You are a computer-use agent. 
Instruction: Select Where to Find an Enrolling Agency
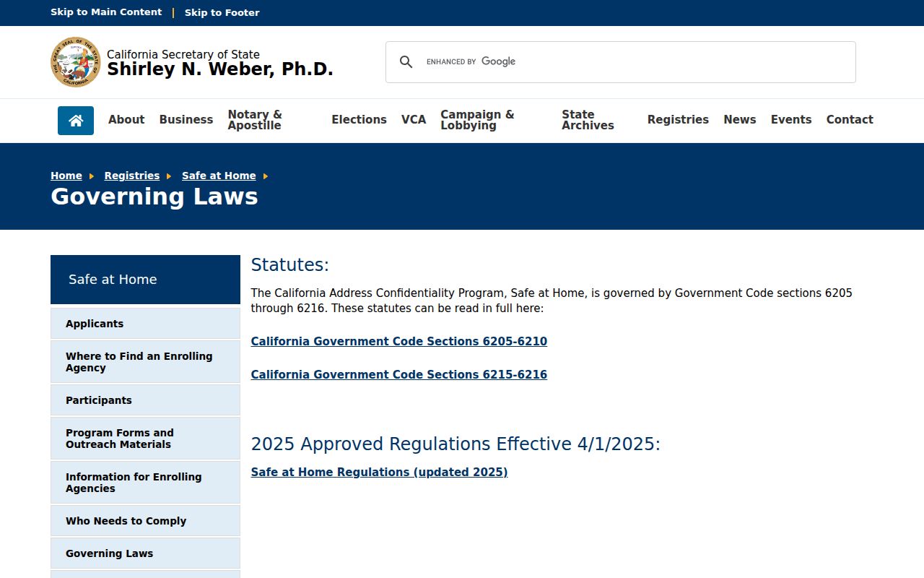click(145, 362)
